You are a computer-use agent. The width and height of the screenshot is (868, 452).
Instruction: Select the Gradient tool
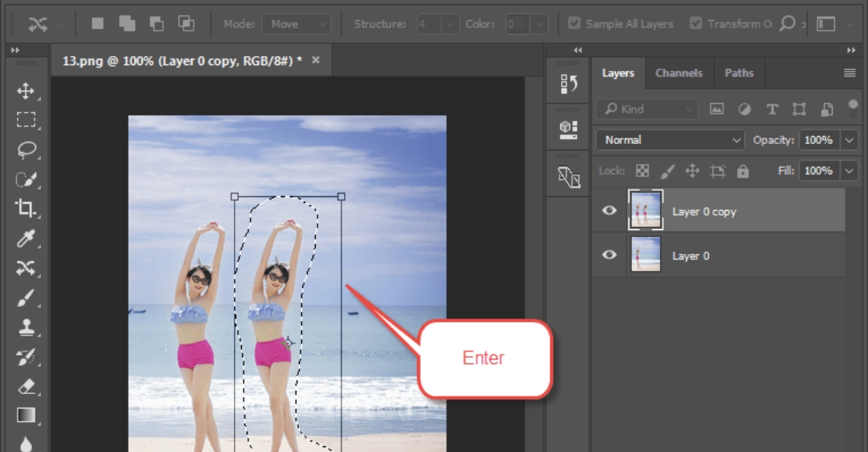(26, 415)
